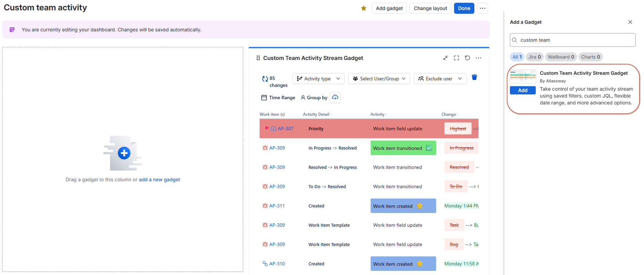Grab the gadget drag handle icon
Screen dimensions: 644x275
258,58
